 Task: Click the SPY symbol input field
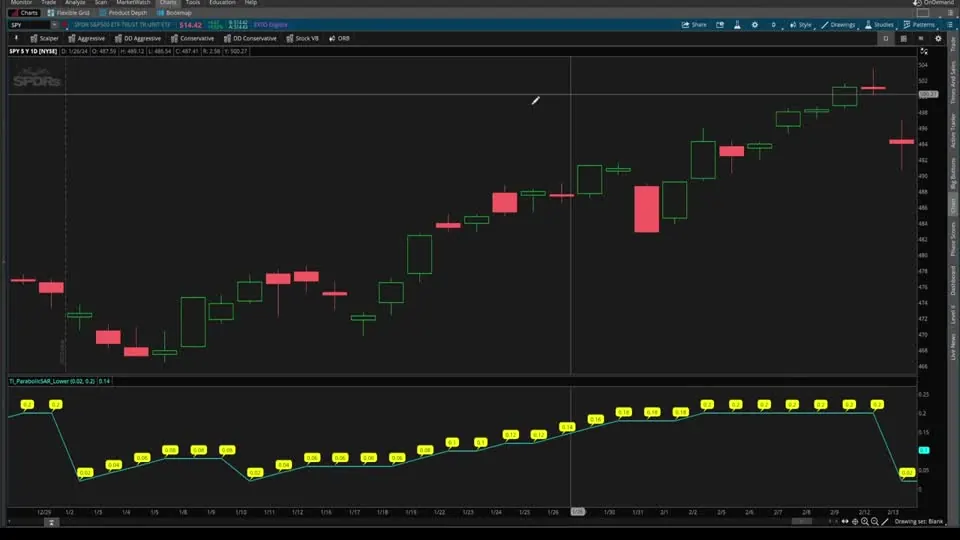click(29, 25)
